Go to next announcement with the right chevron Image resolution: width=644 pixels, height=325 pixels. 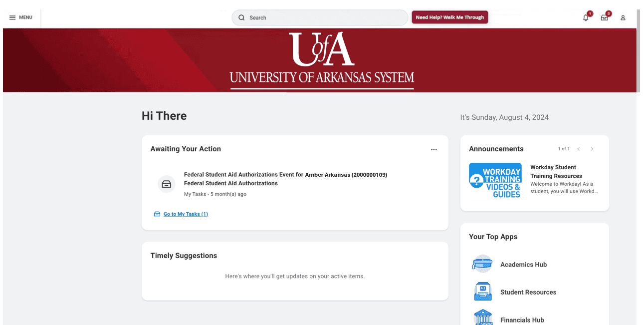pyautogui.click(x=592, y=149)
